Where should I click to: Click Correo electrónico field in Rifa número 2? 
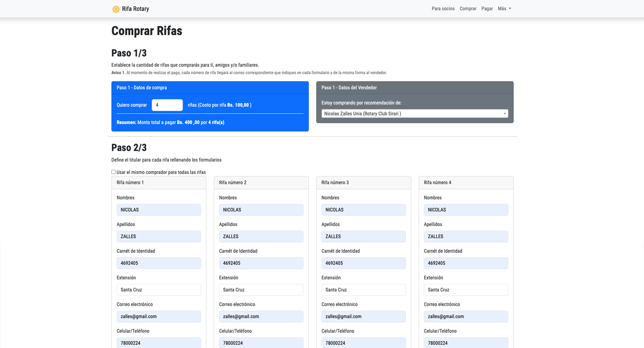261,316
